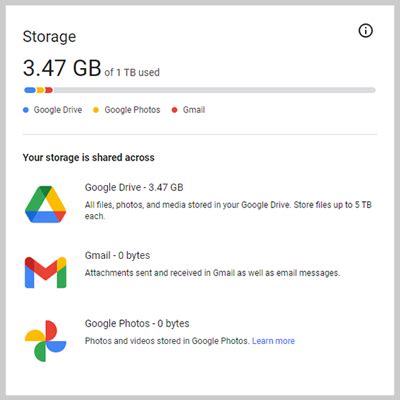Click the Google Photos pinwheel logo

(x=46, y=341)
